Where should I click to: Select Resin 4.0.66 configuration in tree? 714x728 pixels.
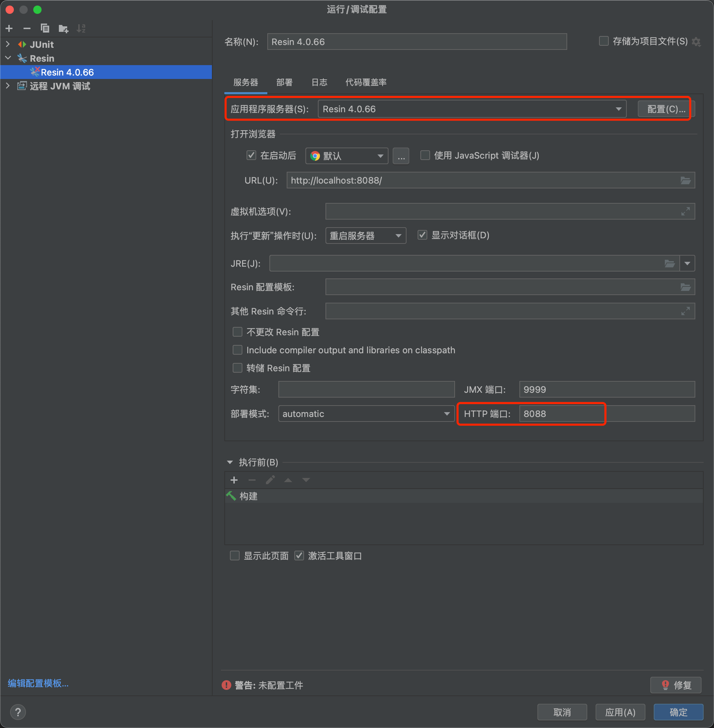[x=106, y=72]
